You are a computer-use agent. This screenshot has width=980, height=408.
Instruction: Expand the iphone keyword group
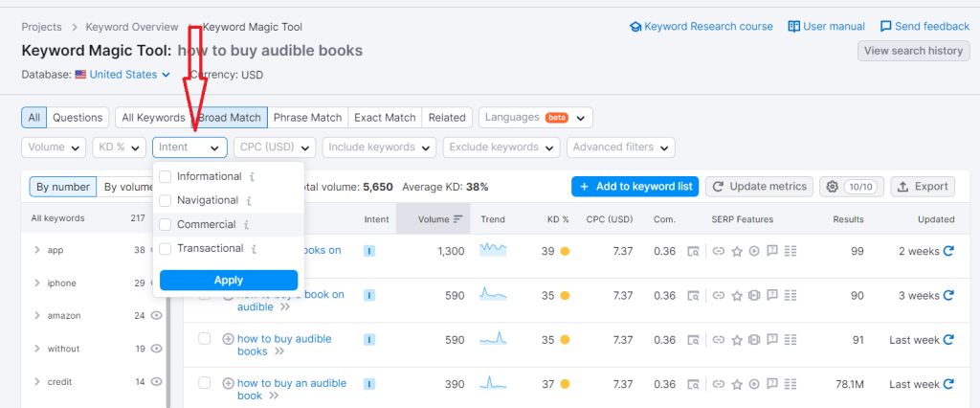tap(36, 283)
